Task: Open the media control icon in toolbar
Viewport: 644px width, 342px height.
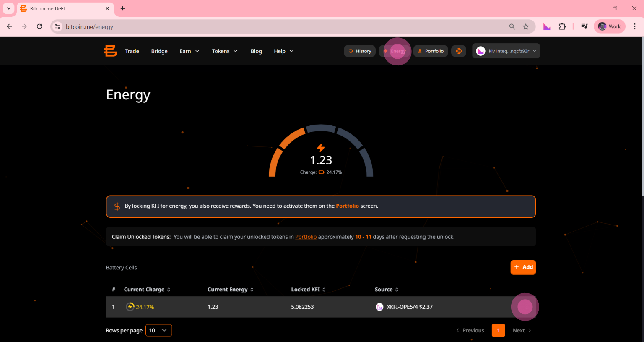Action: [584, 26]
